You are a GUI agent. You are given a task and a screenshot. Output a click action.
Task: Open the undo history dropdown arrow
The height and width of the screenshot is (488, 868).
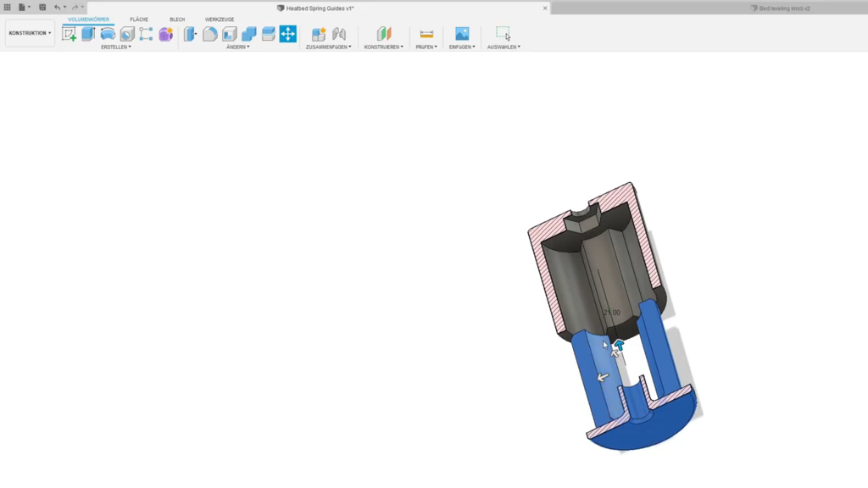click(x=64, y=7)
